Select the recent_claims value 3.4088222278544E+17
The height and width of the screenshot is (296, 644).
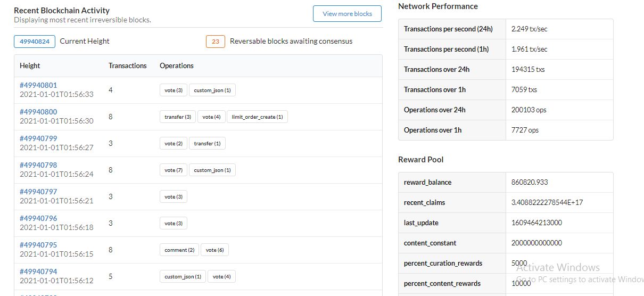(547, 202)
